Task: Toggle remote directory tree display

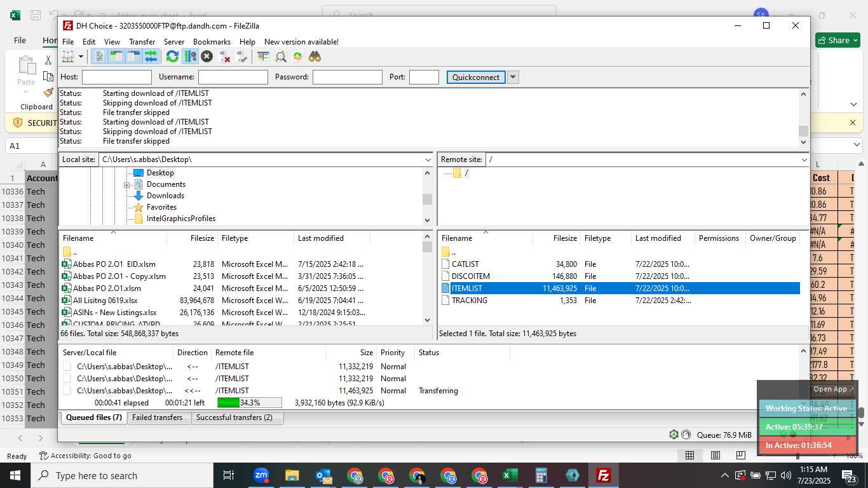Action: [x=133, y=57]
